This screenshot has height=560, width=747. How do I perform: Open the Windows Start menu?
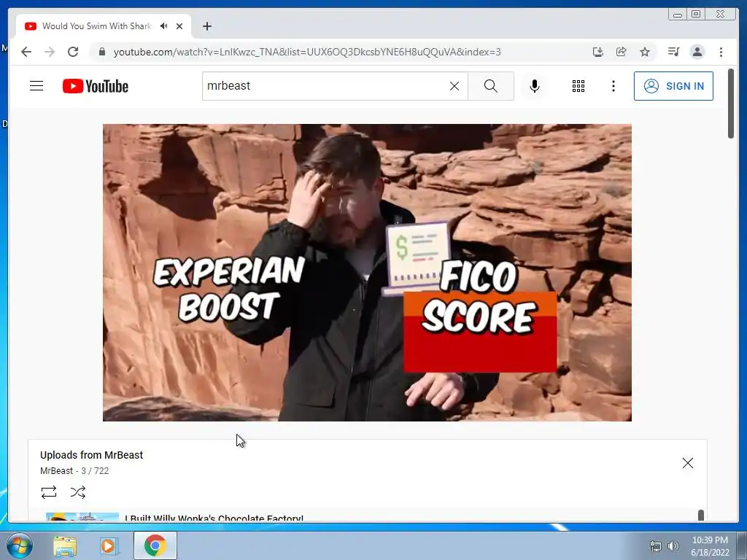(x=19, y=545)
